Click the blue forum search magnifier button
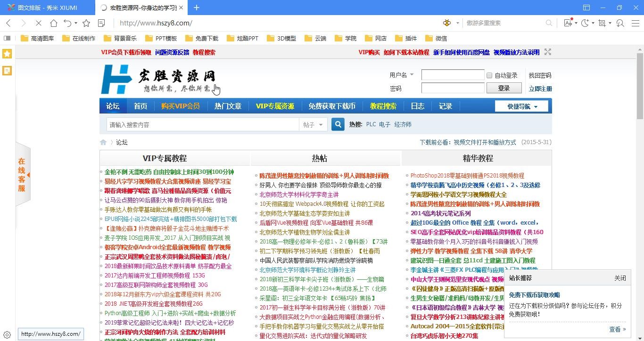 tap(338, 124)
